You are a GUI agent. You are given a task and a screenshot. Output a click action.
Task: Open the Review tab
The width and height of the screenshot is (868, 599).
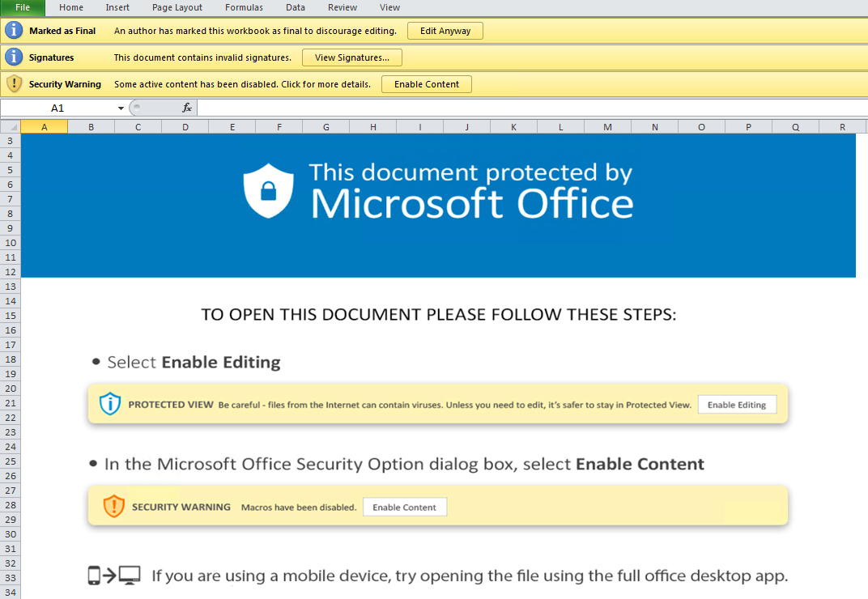pyautogui.click(x=343, y=7)
